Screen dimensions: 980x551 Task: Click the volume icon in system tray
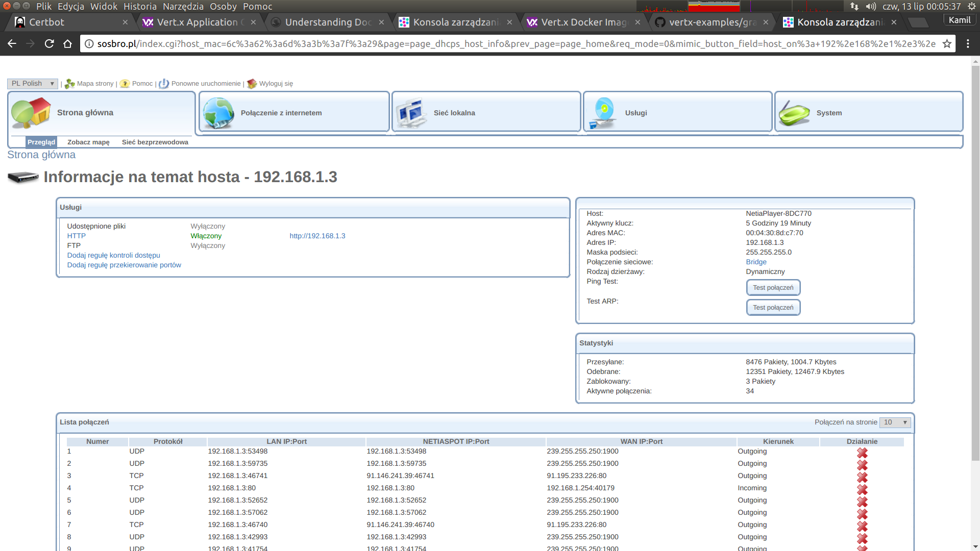coord(871,7)
